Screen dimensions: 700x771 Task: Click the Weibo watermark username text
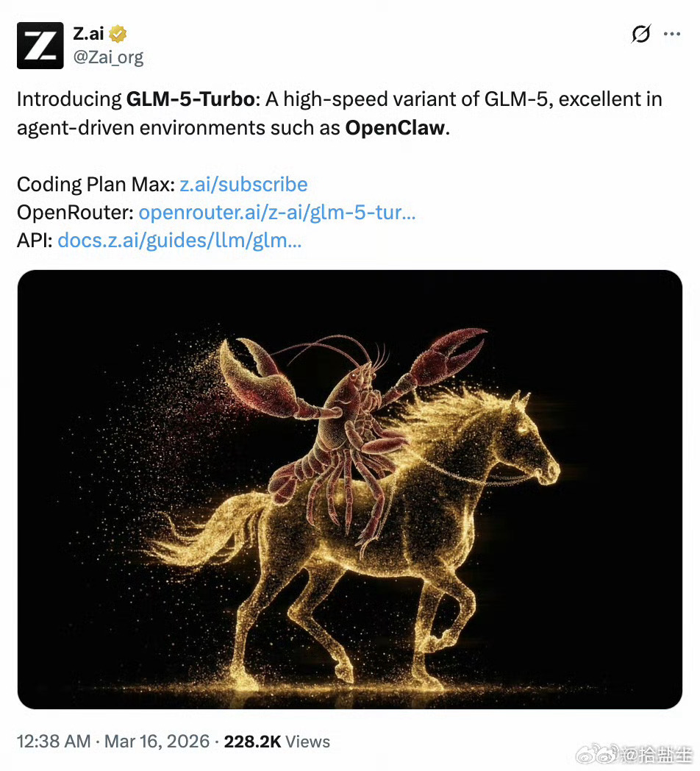(x=656, y=756)
